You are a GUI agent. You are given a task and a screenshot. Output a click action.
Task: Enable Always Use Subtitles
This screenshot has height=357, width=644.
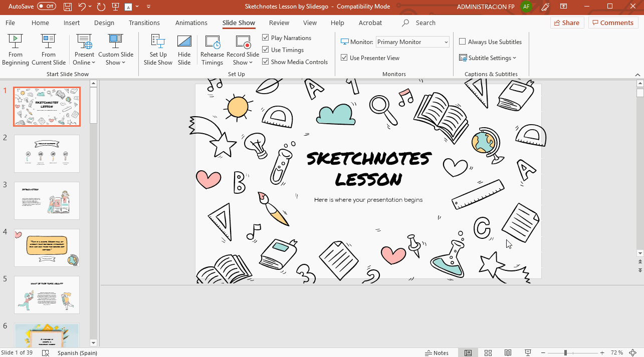tap(463, 42)
